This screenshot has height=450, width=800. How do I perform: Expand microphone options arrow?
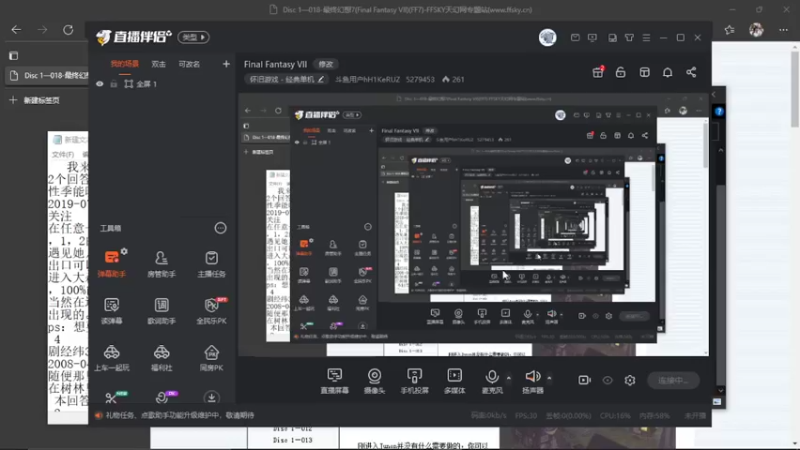click(508, 378)
